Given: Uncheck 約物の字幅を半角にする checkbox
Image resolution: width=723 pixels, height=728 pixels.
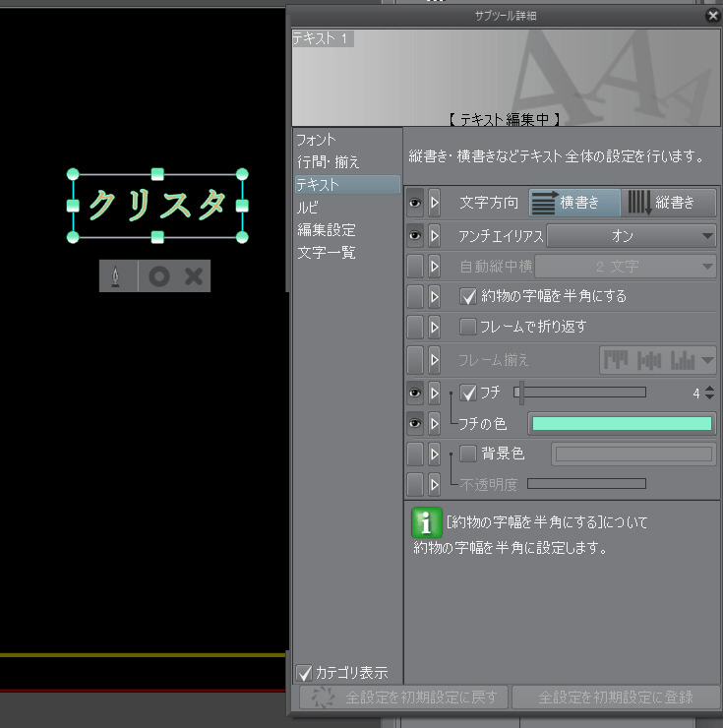Looking at the screenshot, I should pos(469,295).
